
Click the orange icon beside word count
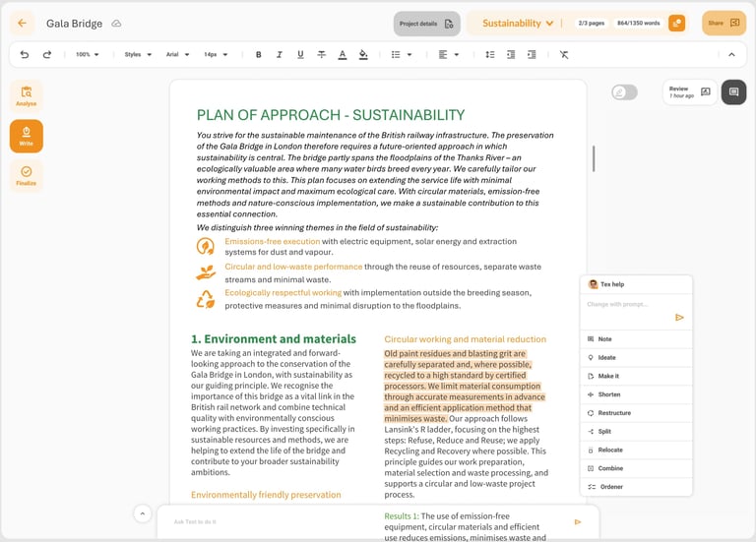pos(676,24)
